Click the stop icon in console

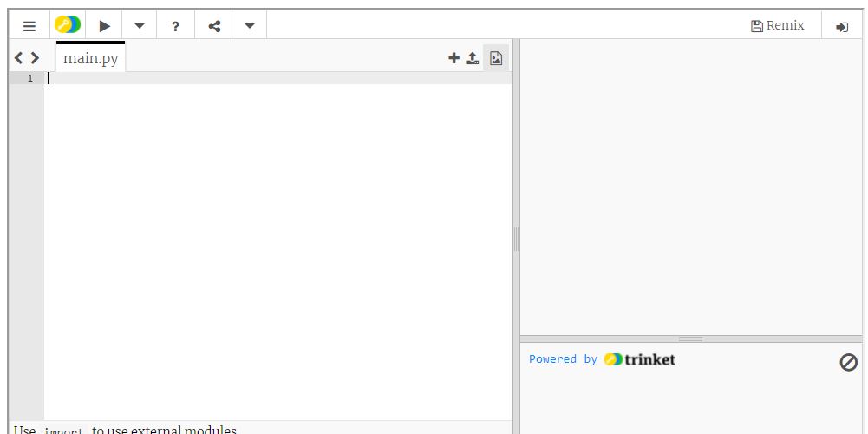[x=848, y=362]
